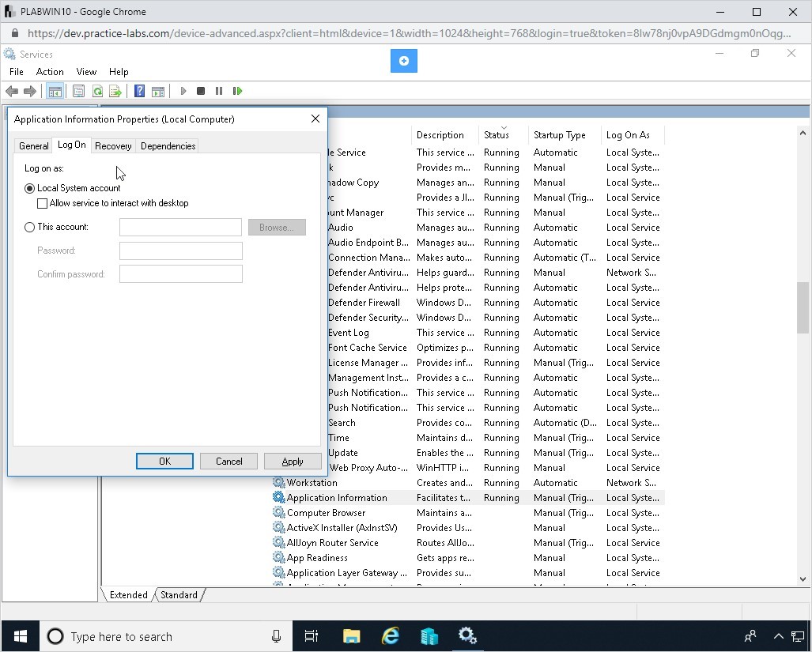Export List toolbar icon

click(115, 92)
